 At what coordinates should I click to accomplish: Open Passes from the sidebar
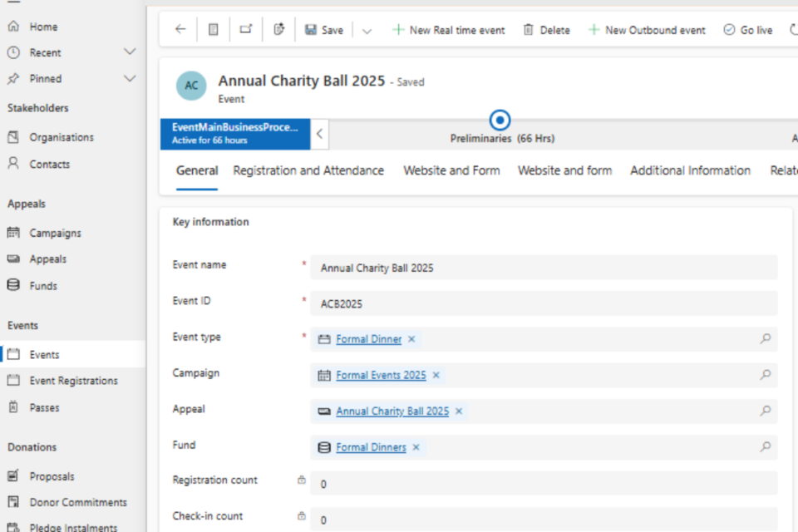pyautogui.click(x=44, y=407)
